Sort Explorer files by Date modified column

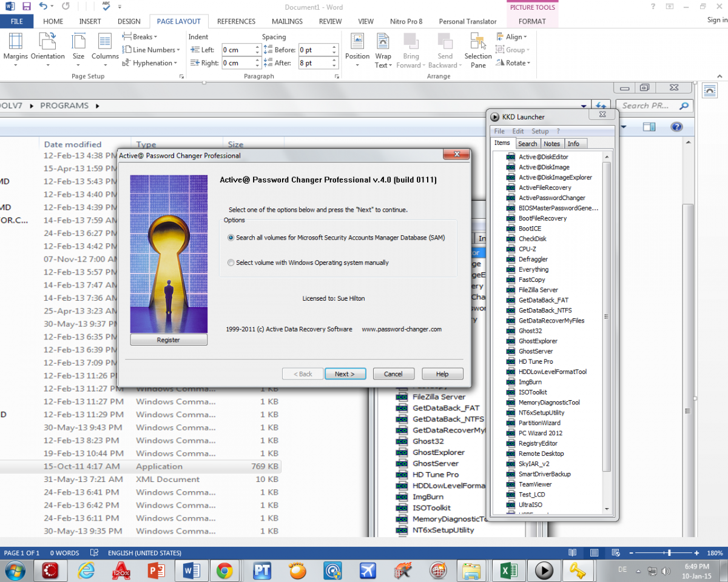coord(73,144)
